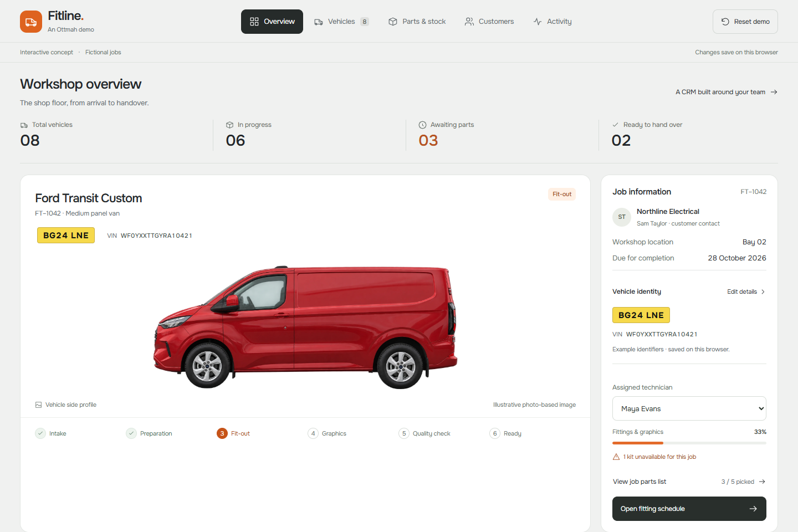
Task: Click the BG24 LNE plate beside the VIN on vehicle card
Action: (x=66, y=235)
